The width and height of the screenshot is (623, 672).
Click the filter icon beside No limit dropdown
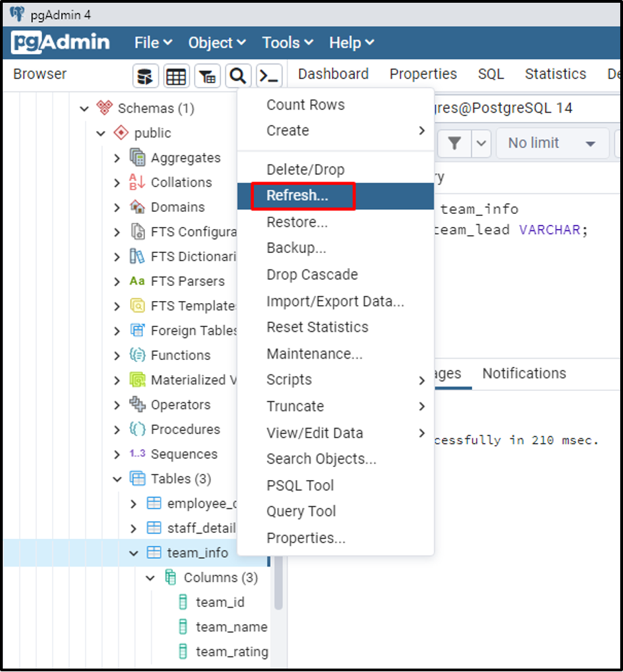pos(456,143)
